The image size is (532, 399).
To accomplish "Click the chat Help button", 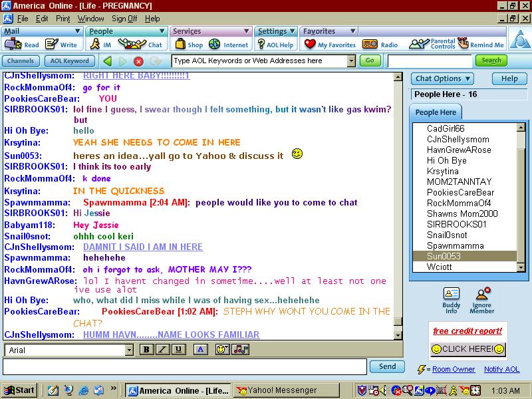I will 509,78.
